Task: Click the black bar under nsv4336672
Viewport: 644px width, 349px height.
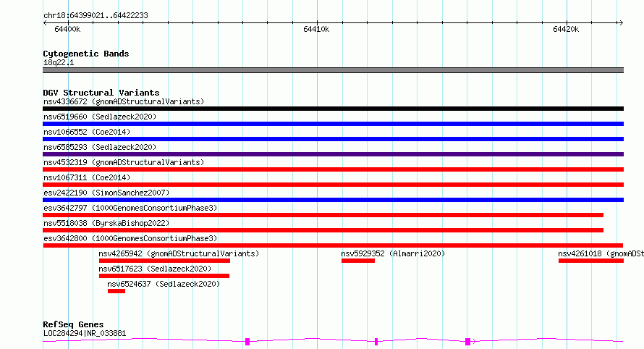Action: coord(333,109)
